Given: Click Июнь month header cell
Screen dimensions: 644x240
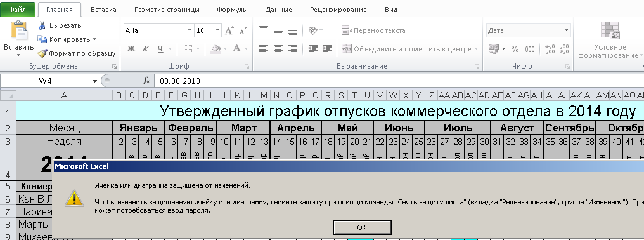Looking at the screenshot, I should pyautogui.click(x=399, y=128).
